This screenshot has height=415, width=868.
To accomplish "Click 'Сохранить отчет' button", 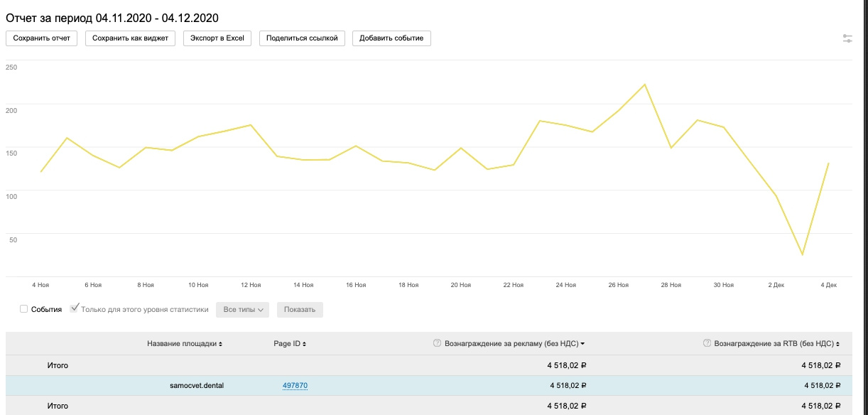I will (x=42, y=38).
